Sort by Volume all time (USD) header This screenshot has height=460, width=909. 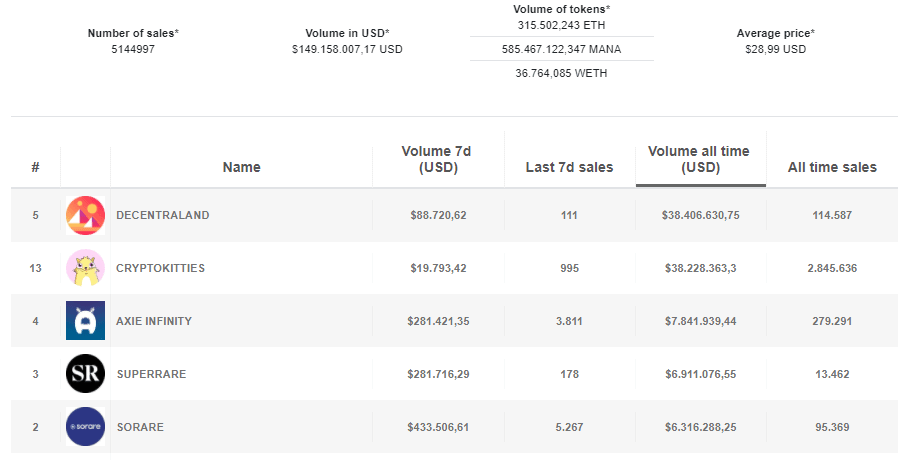point(700,159)
